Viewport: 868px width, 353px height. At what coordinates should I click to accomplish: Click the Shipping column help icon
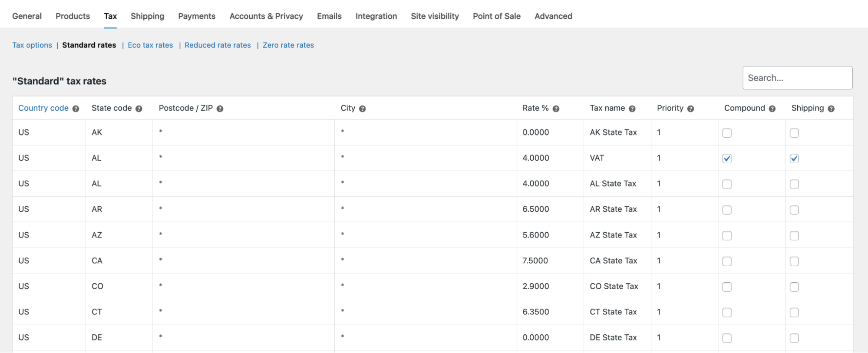click(831, 109)
